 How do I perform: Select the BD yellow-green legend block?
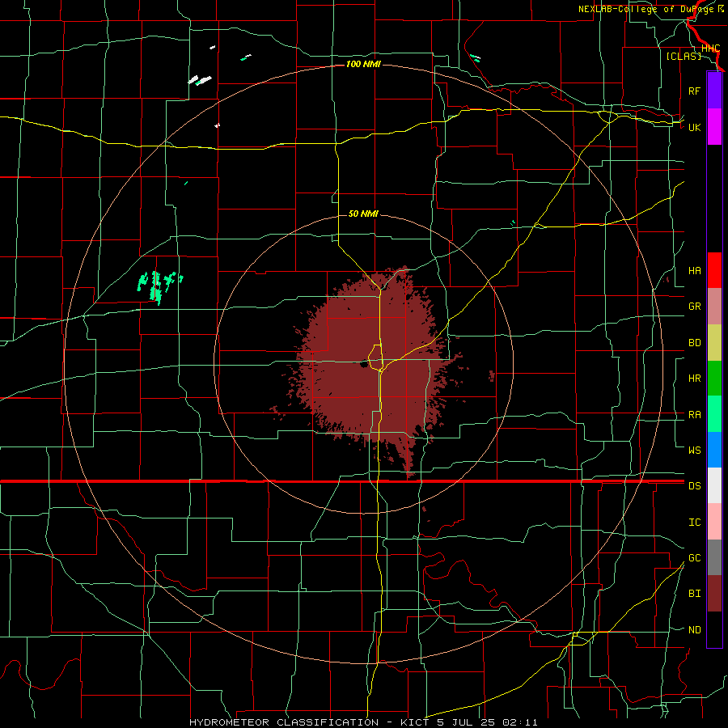point(714,342)
